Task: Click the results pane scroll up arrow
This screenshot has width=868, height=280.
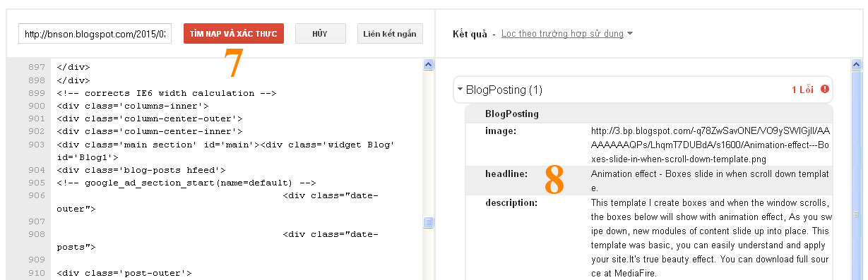Action: [x=857, y=65]
